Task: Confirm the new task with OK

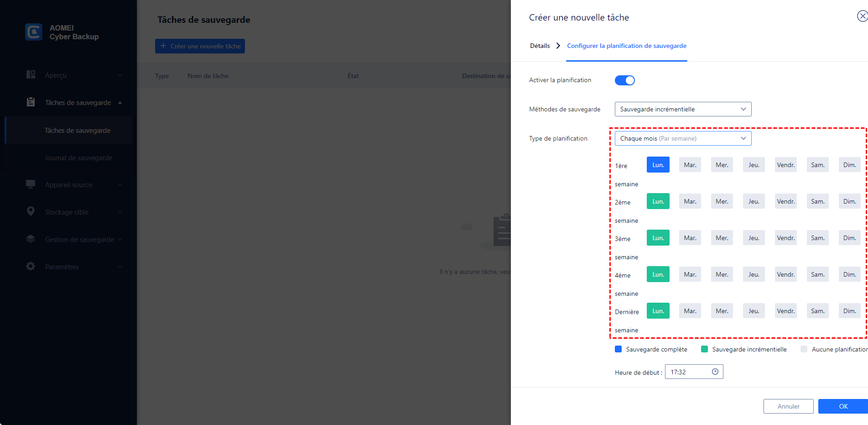Action: point(843,406)
